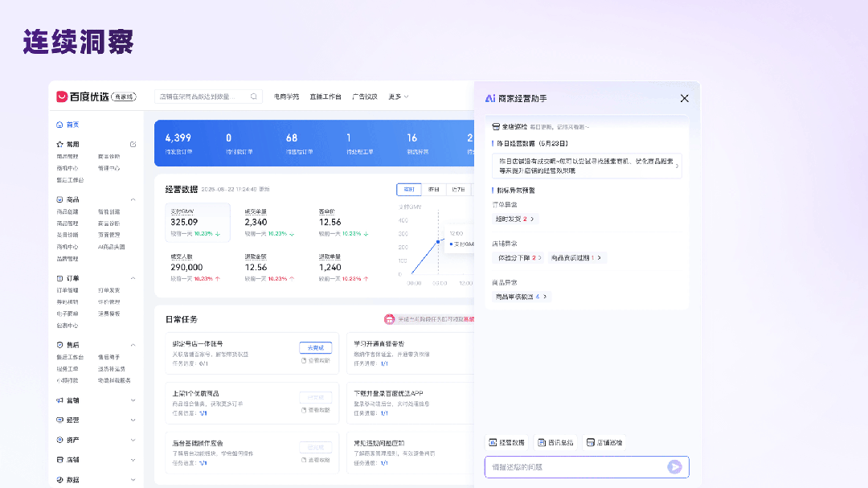
Task: Click the 咨询总结 chip in AI assistant
Action: tap(556, 442)
